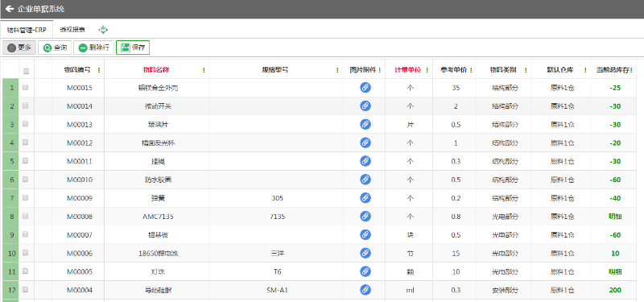Click the 删除行 delete row button
644x302 pixels.
tap(93, 48)
